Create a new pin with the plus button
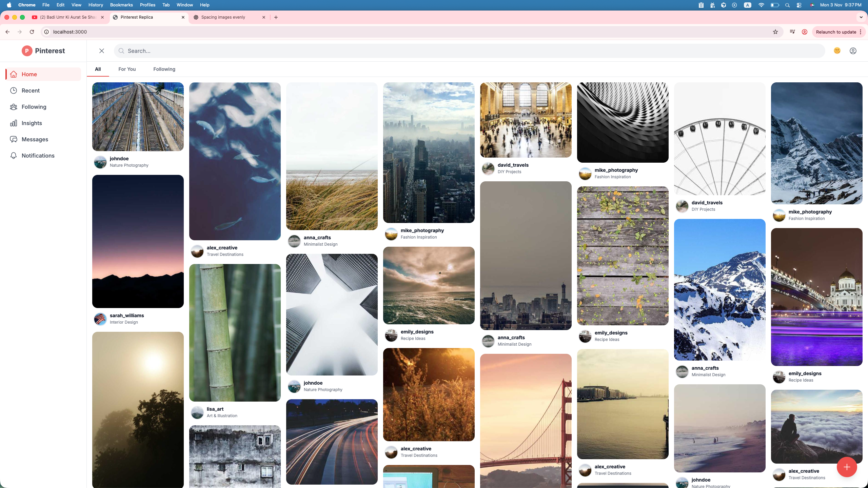The height and width of the screenshot is (488, 868). [846, 467]
